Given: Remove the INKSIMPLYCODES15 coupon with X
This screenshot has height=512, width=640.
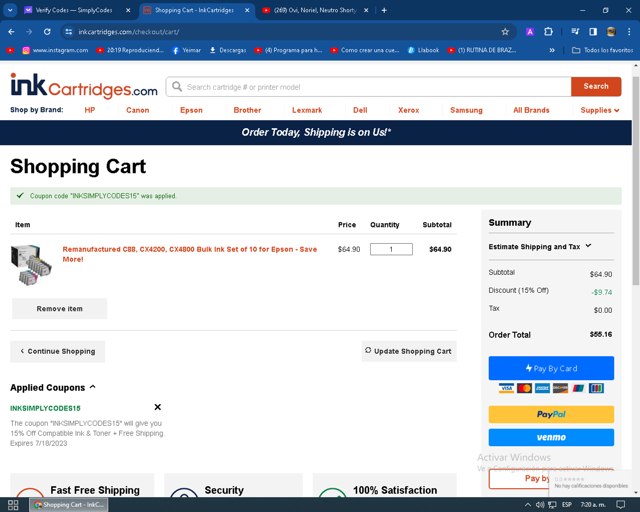Looking at the screenshot, I should 158,407.
